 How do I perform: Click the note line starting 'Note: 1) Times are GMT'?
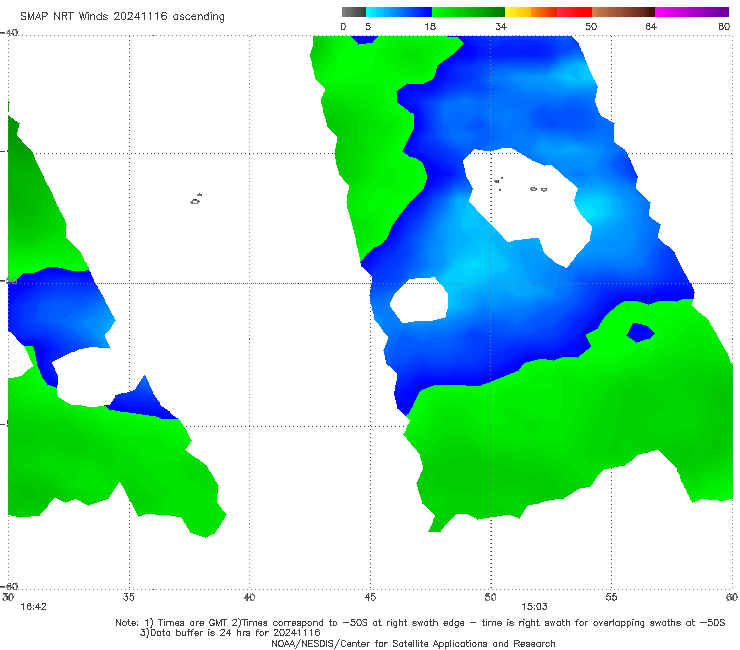pyautogui.click(x=420, y=623)
